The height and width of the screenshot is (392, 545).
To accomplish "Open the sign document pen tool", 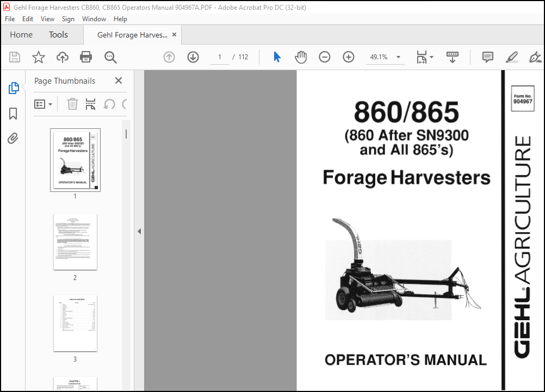I will 535,57.
